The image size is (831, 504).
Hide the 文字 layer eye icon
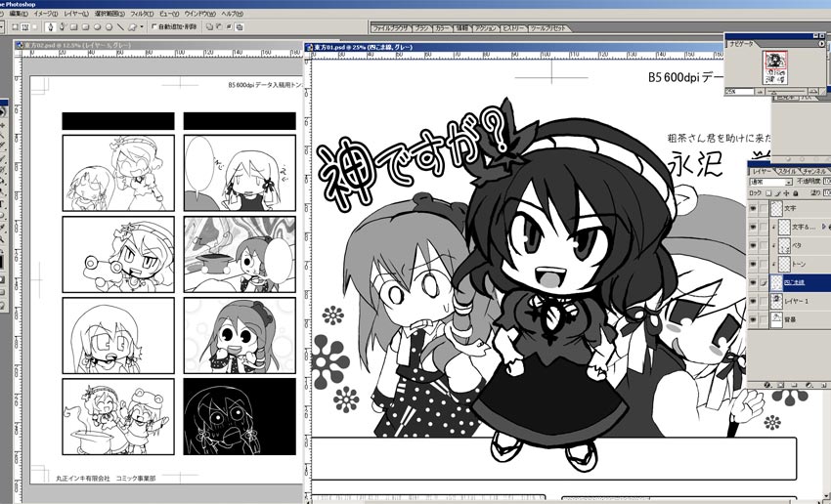(x=753, y=208)
